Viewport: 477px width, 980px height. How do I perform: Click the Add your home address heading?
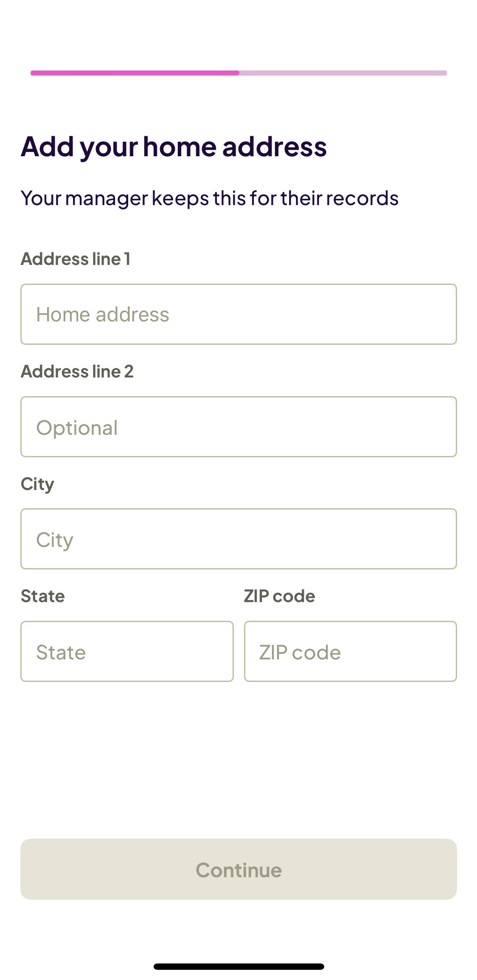(x=174, y=146)
